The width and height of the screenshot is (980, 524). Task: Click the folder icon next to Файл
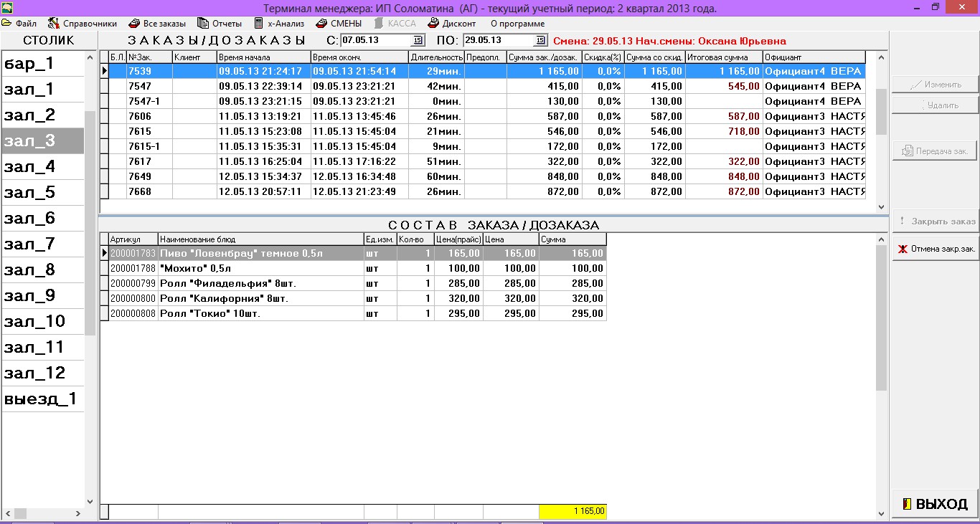7,24
